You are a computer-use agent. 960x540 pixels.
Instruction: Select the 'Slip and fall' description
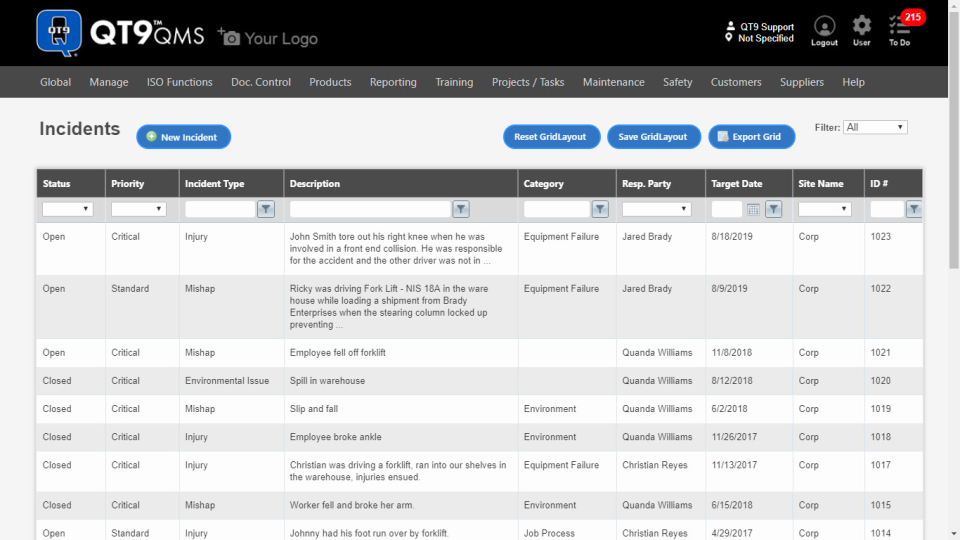[x=314, y=409]
